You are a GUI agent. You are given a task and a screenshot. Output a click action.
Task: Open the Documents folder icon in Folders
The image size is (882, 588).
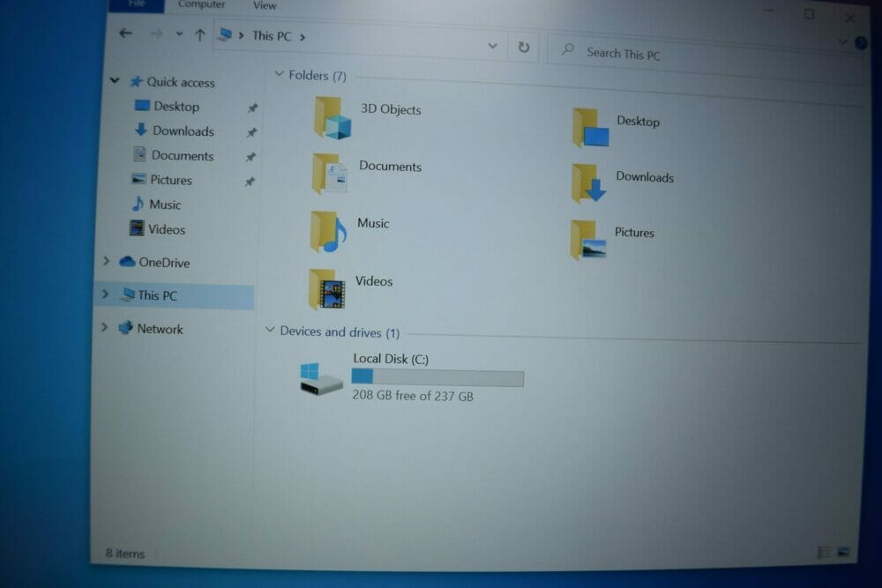[330, 174]
